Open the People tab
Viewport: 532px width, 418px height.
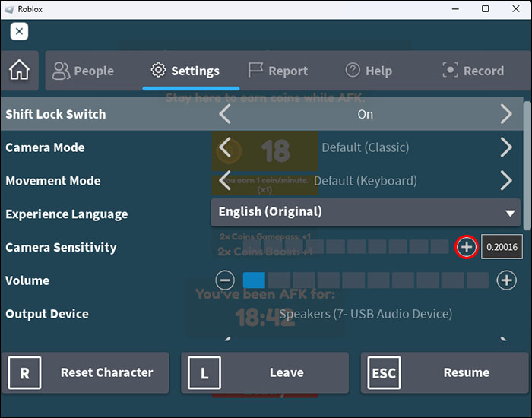click(83, 71)
